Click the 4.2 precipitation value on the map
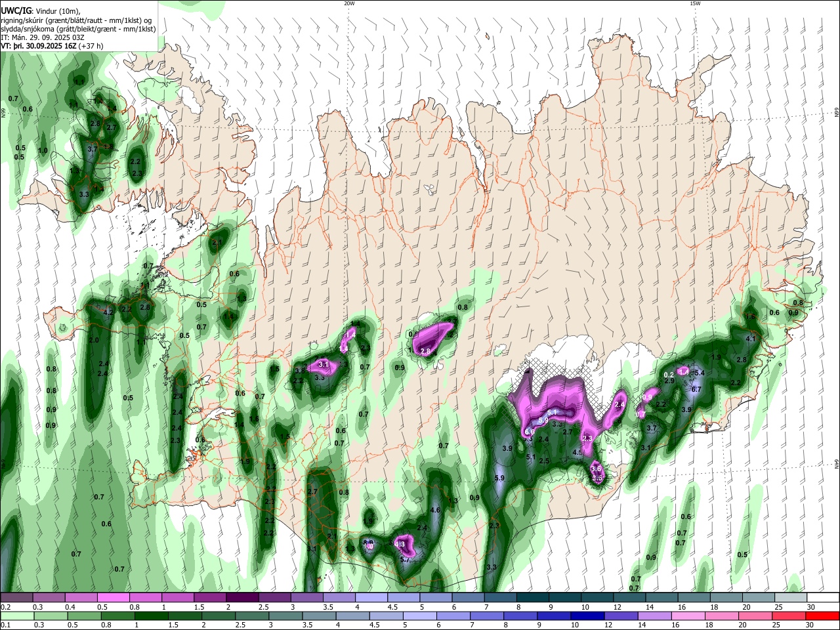 tap(108, 312)
